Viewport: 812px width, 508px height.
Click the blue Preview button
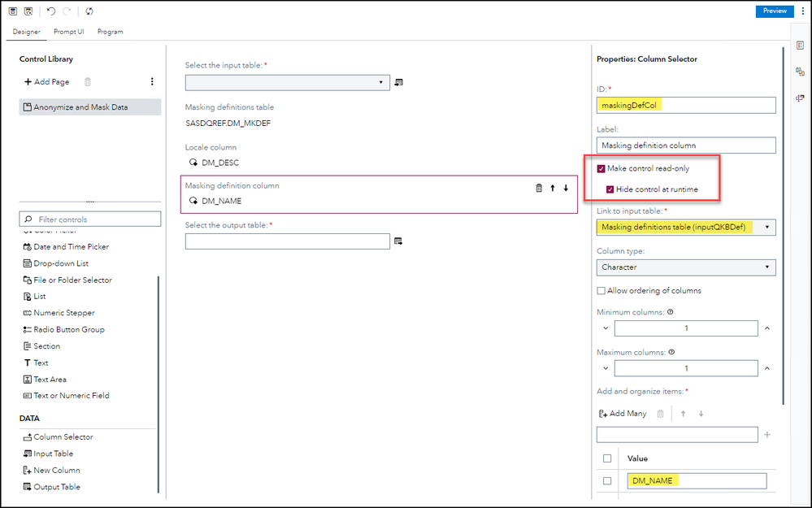pyautogui.click(x=775, y=11)
